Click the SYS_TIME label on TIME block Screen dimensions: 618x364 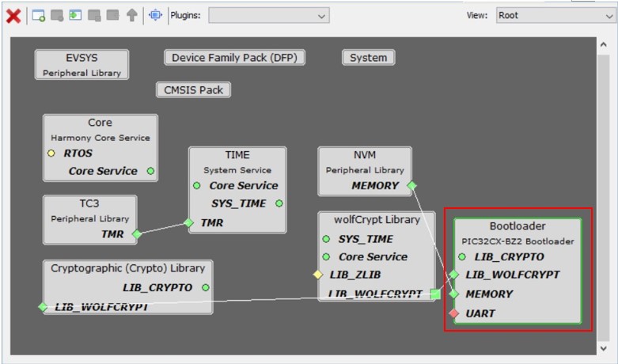click(x=238, y=203)
